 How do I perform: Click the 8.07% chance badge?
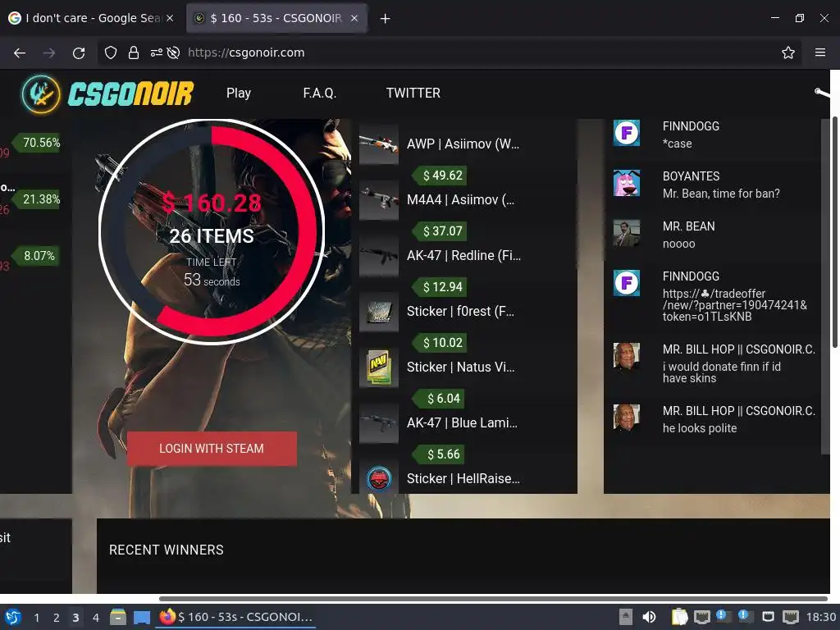35,256
